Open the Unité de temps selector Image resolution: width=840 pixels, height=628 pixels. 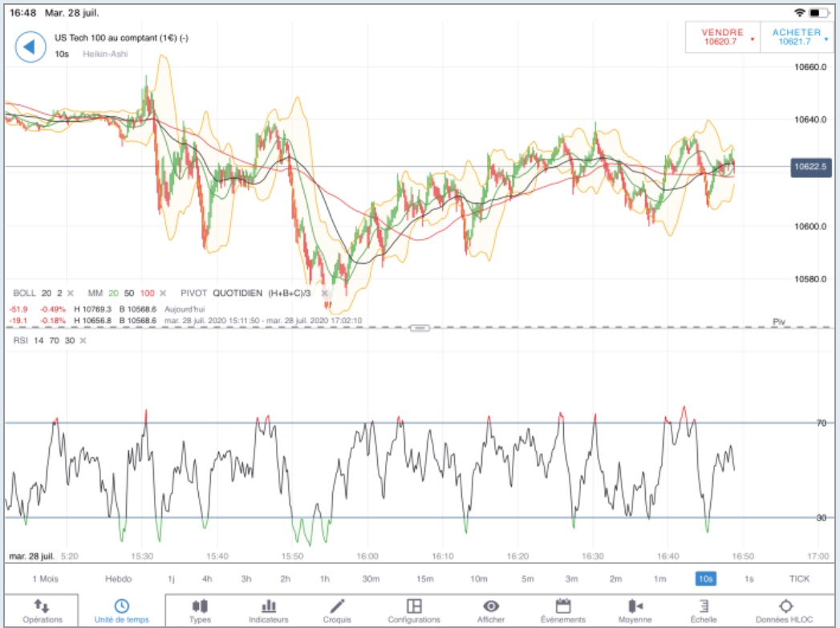pos(122,611)
